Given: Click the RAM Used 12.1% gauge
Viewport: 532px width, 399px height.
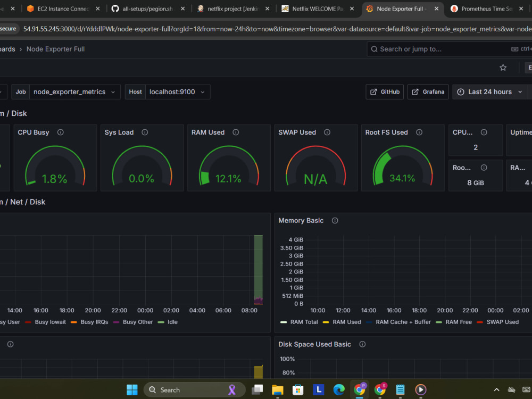Looking at the screenshot, I should (229, 166).
